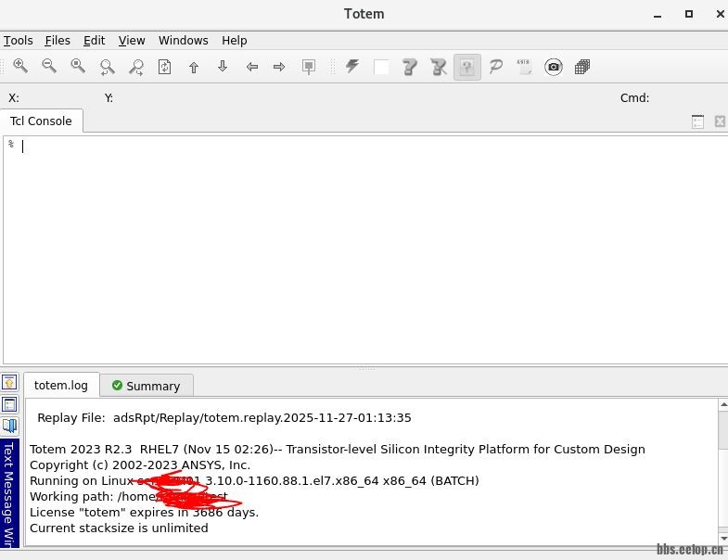Click the refresh view toolbar icon
The height and width of the screenshot is (560, 728).
(x=165, y=67)
